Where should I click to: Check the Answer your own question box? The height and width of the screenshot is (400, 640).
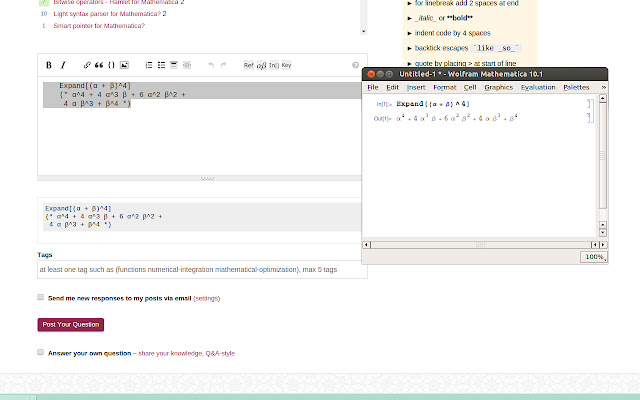coord(40,352)
